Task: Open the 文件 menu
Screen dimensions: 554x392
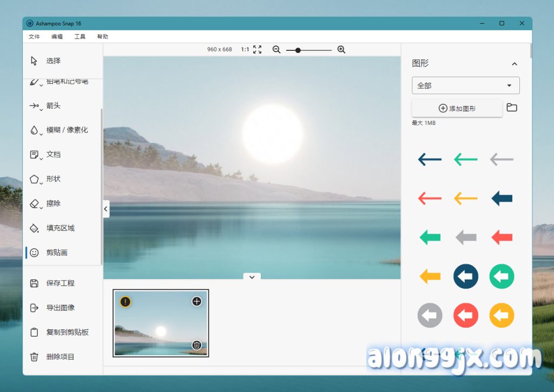Action: [x=34, y=37]
